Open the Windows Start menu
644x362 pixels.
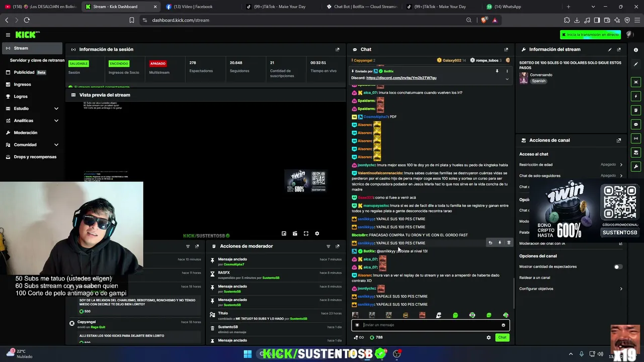(x=248, y=354)
